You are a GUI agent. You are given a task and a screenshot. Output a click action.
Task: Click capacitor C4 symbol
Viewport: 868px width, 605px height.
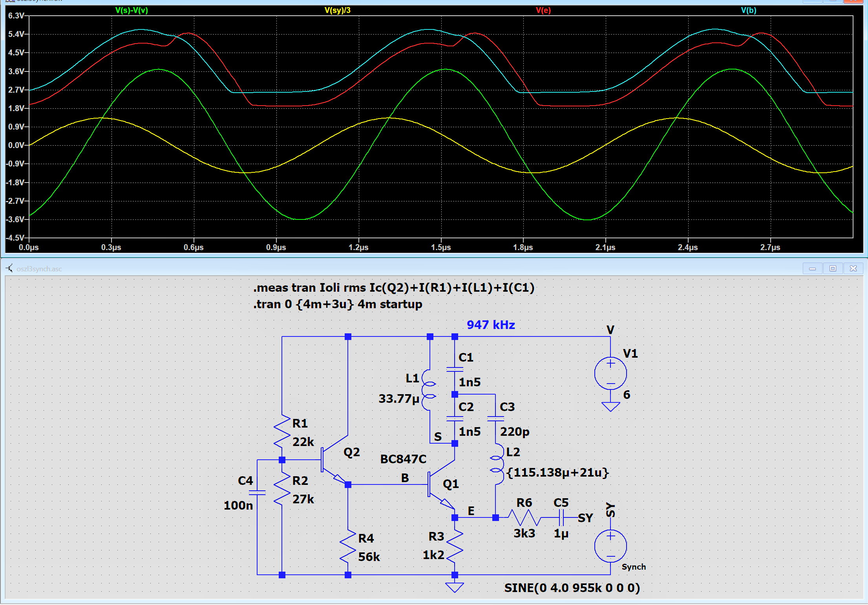pos(257,493)
